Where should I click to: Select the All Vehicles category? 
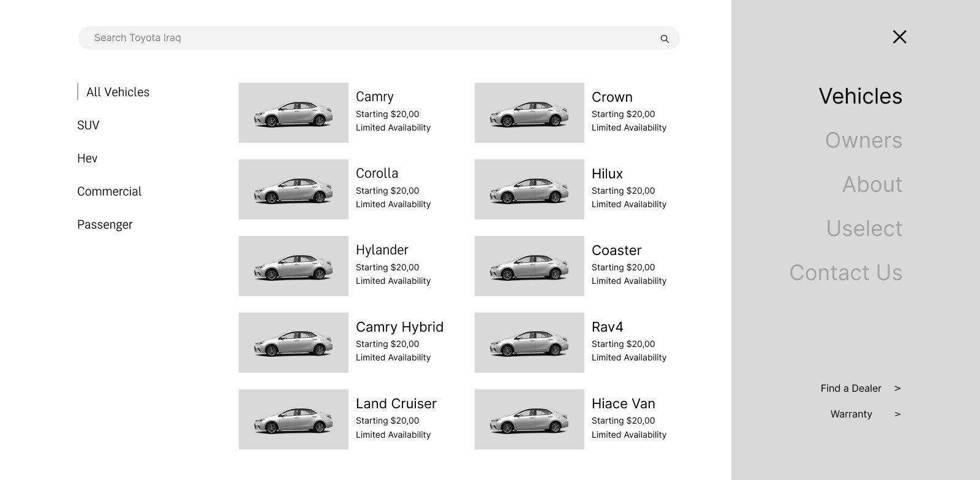tap(118, 92)
